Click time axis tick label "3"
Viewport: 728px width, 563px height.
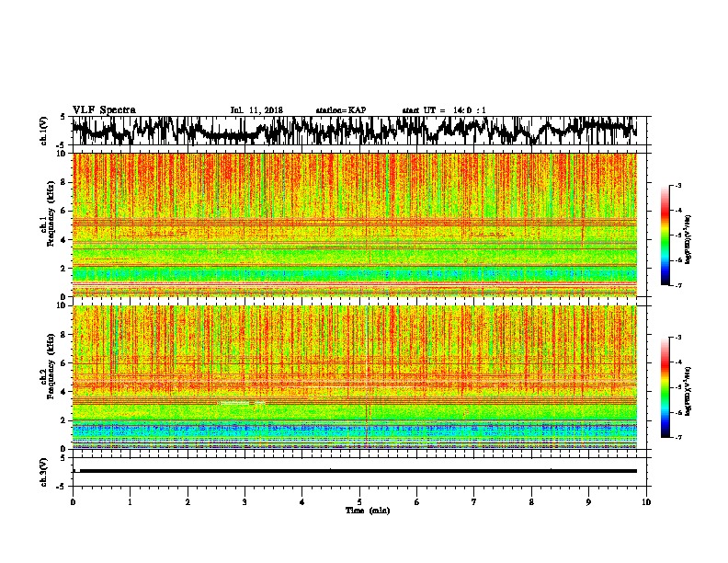pos(245,501)
